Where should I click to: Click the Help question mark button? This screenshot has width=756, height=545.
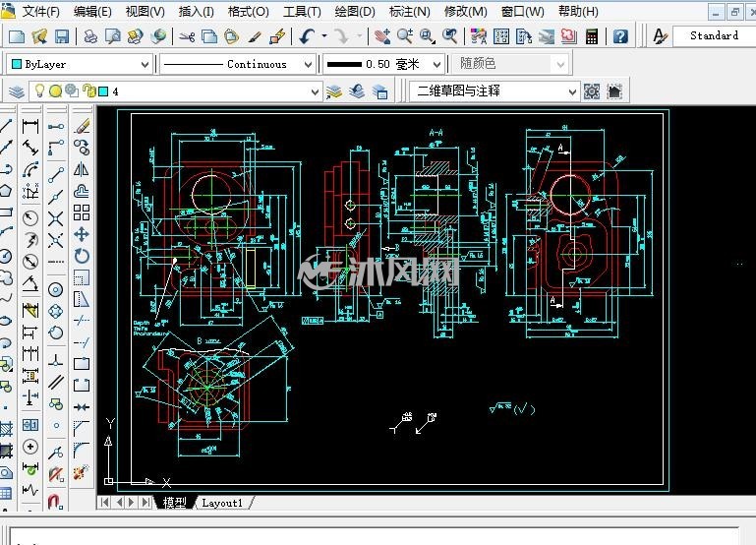coord(620,36)
